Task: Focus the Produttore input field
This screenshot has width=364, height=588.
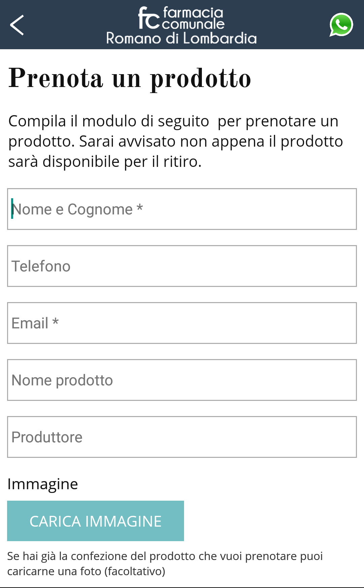Action: coord(182,437)
